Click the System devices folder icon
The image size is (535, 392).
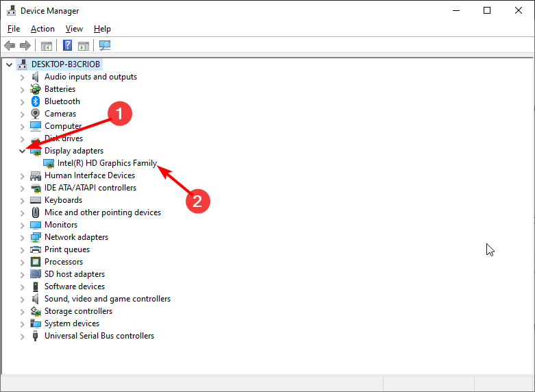(36, 323)
